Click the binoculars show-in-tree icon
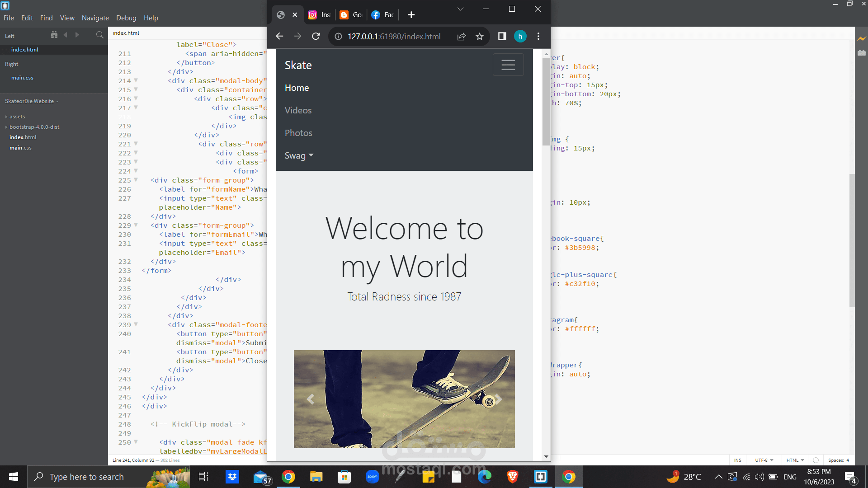 coord(54,35)
